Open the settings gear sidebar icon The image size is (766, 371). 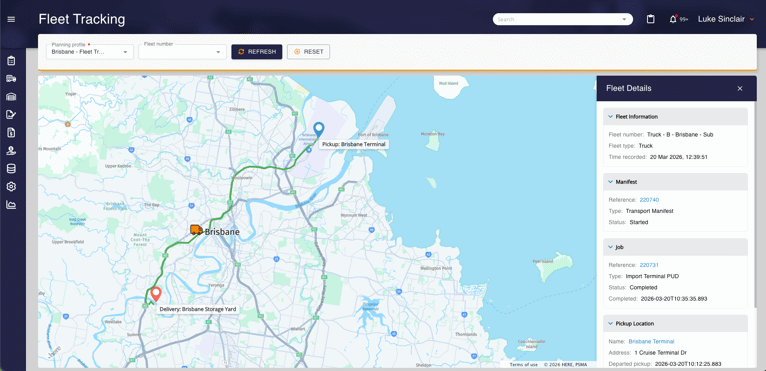click(x=11, y=187)
